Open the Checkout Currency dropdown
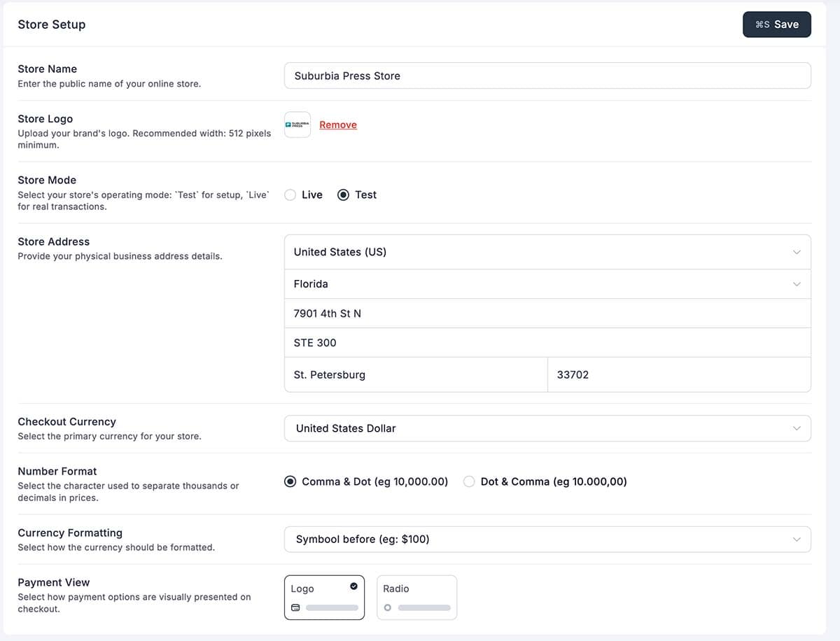The width and height of the screenshot is (840, 641). (547, 428)
